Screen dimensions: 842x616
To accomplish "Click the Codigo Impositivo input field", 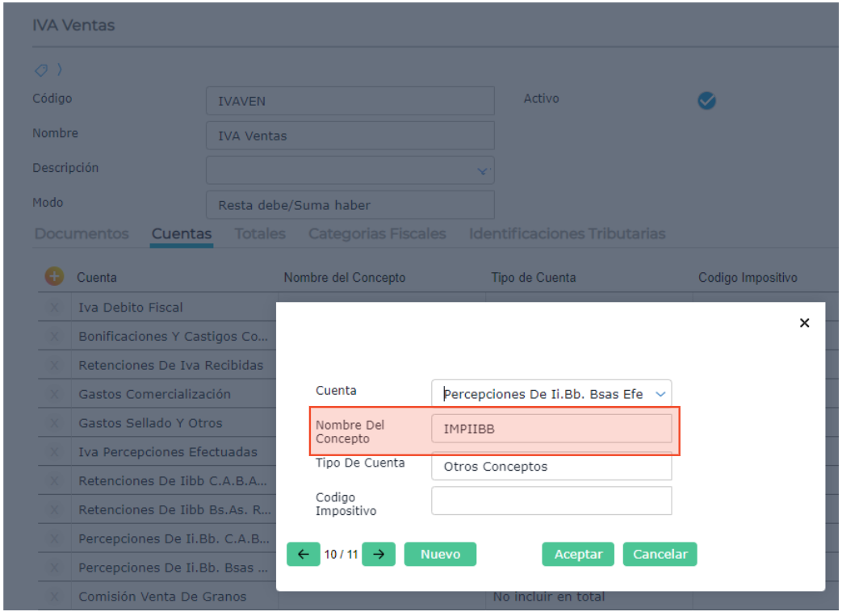I will tap(551, 501).
